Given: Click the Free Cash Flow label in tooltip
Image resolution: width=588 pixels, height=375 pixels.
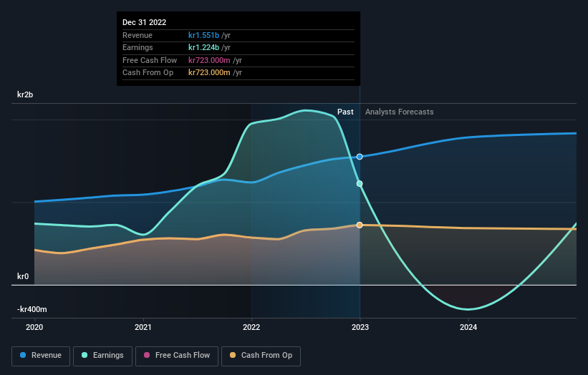Looking at the screenshot, I should point(150,60).
